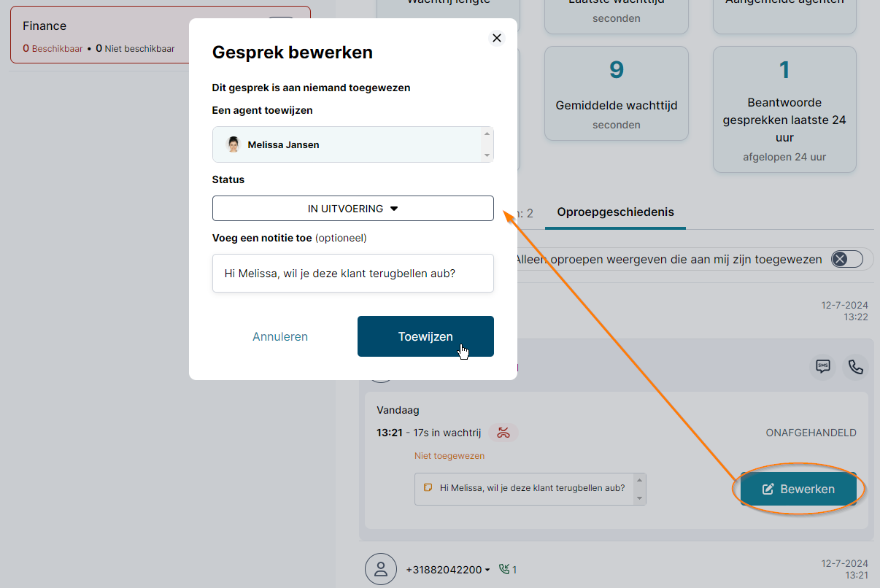Toggle only calls assigned to me switch
The width and height of the screenshot is (880, 588).
(x=847, y=259)
